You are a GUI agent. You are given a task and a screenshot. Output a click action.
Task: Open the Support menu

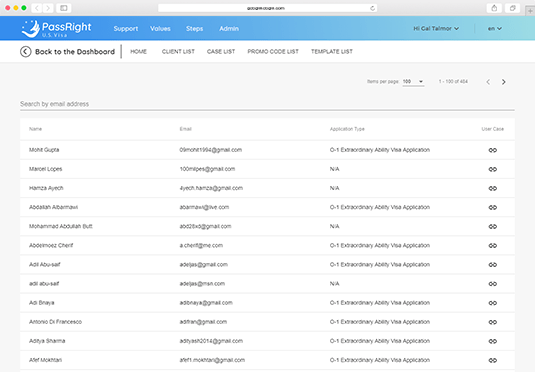pyautogui.click(x=126, y=29)
